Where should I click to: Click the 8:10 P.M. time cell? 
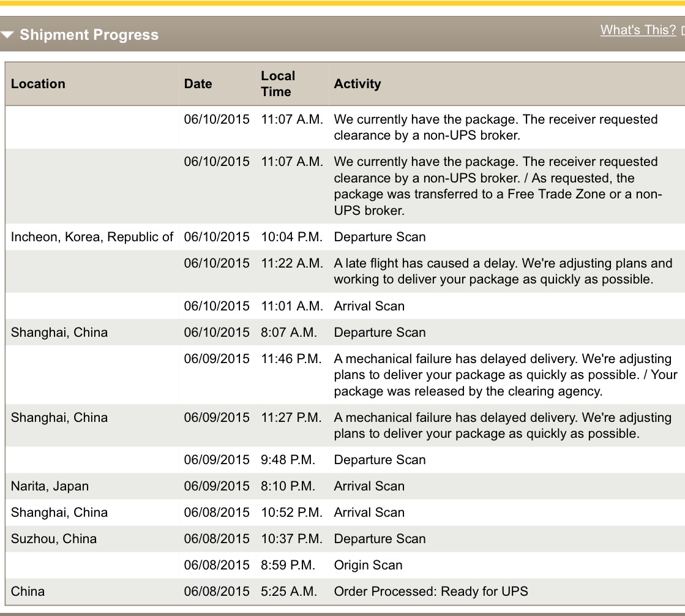click(288, 486)
